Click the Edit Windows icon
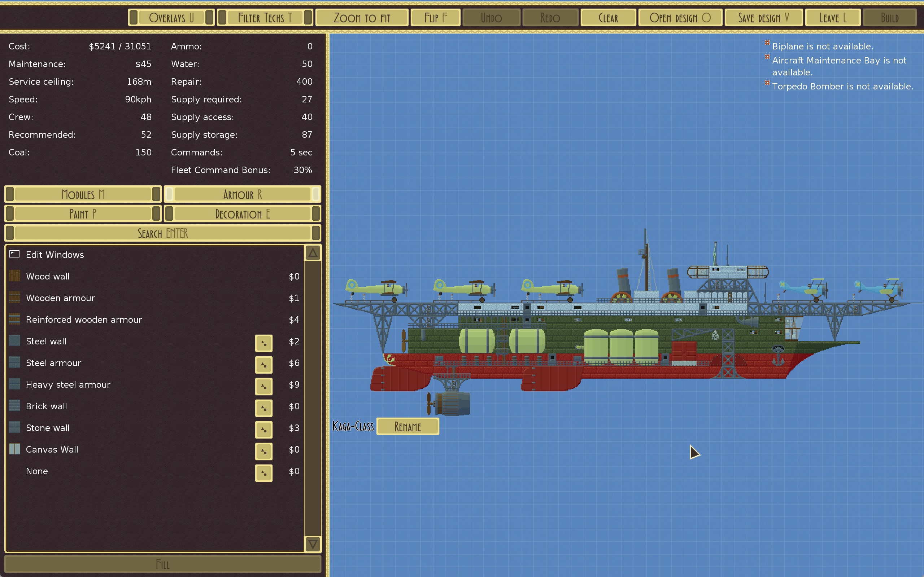 [x=14, y=254]
